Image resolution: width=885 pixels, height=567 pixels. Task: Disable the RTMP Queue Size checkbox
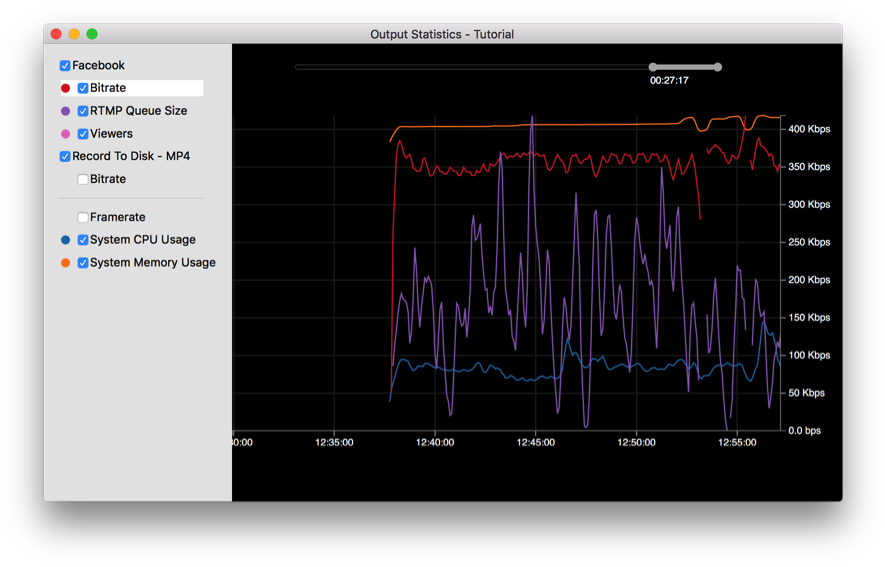click(83, 111)
